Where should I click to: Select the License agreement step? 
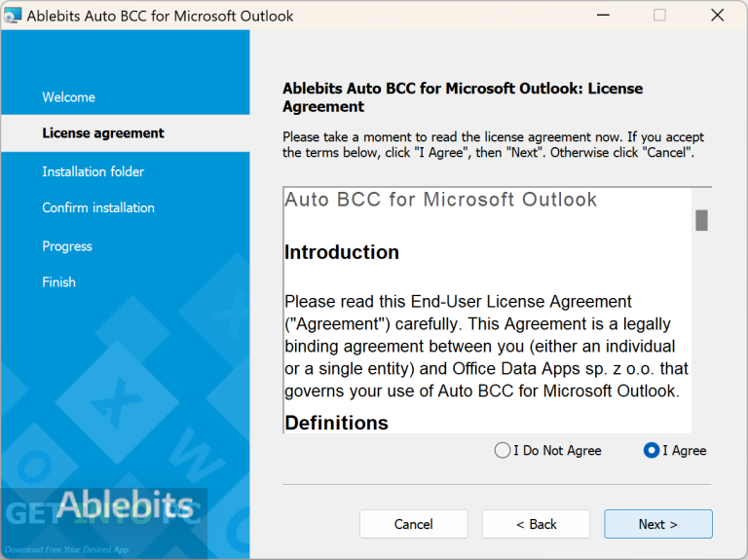[103, 133]
